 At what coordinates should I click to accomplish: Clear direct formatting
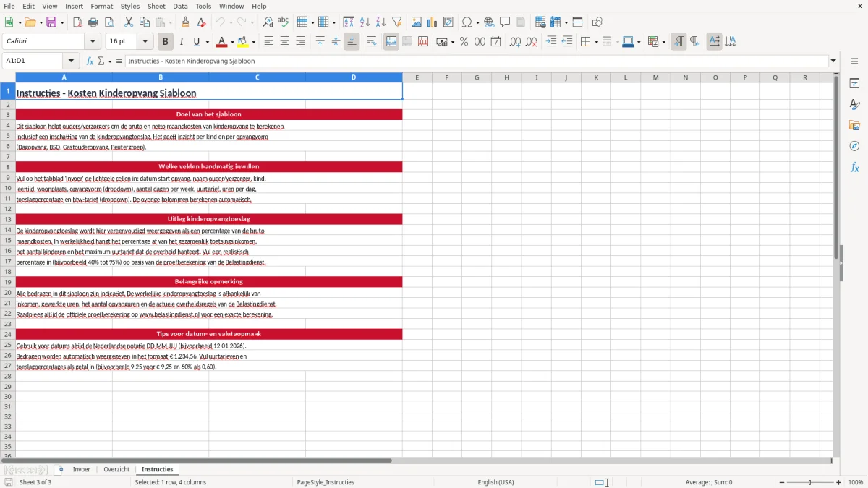coord(202,22)
